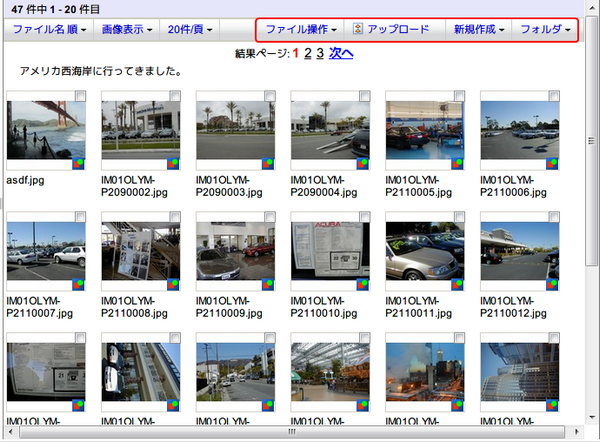This screenshot has height=442, width=600.
Task: Click the vertical scrollbar thumb
Action: point(592,140)
